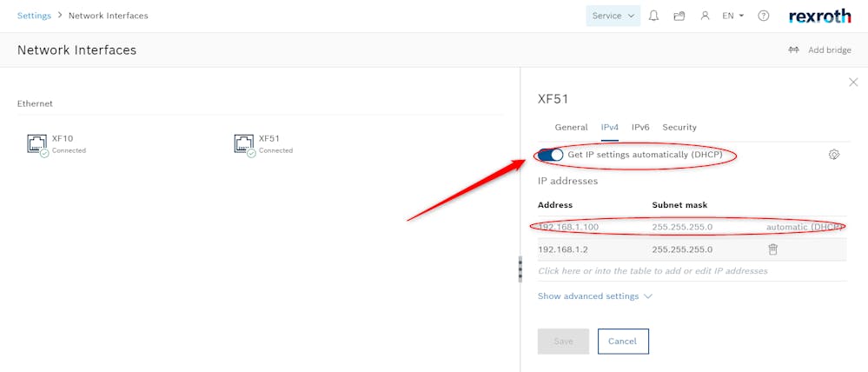The height and width of the screenshot is (372, 868).
Task: Click the XF51 Connected status text
Action: [x=275, y=150]
